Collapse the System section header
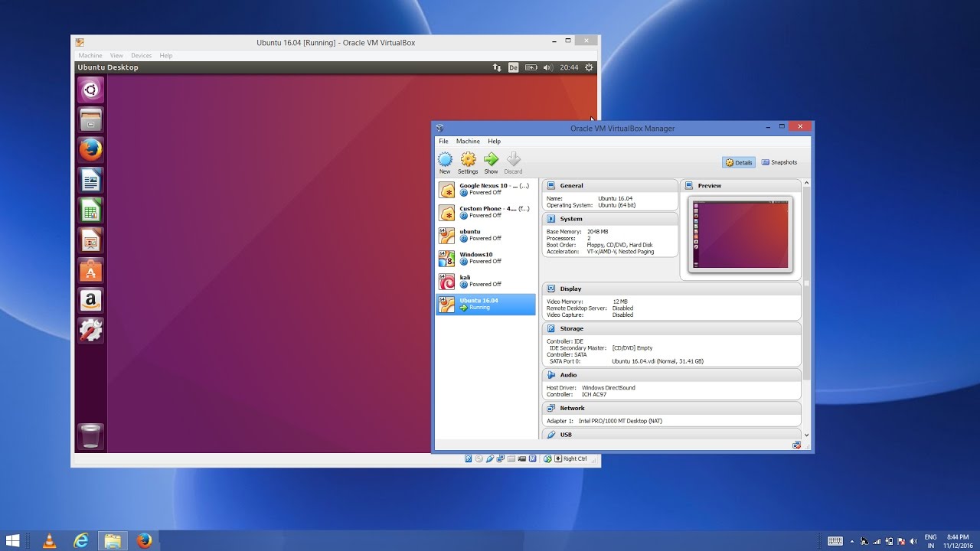Screen dimensions: 980x551 pos(570,219)
